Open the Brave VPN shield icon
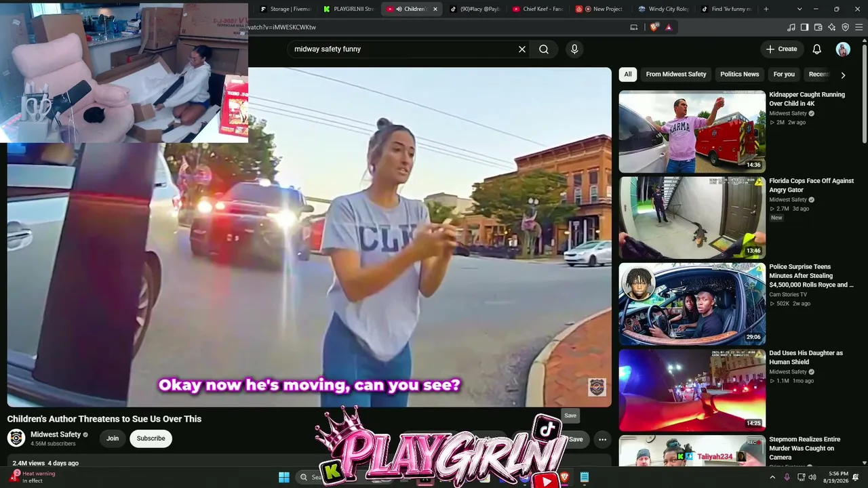The height and width of the screenshot is (488, 868). 846,27
